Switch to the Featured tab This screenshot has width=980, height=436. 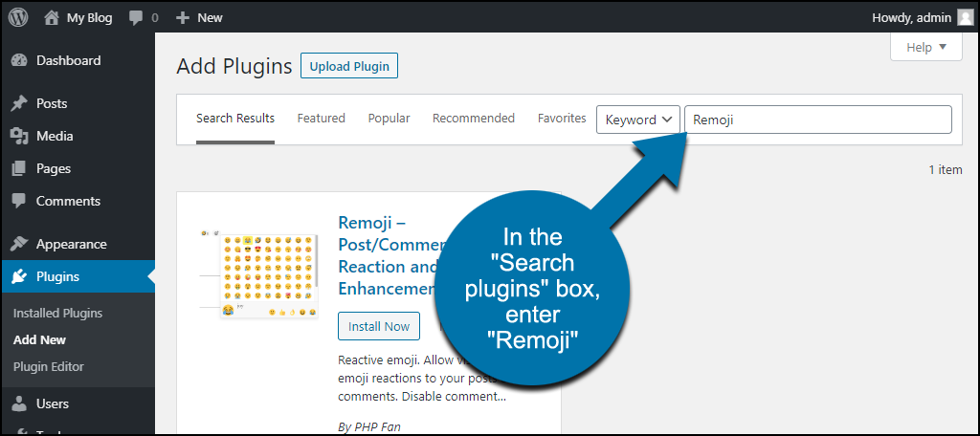click(322, 118)
